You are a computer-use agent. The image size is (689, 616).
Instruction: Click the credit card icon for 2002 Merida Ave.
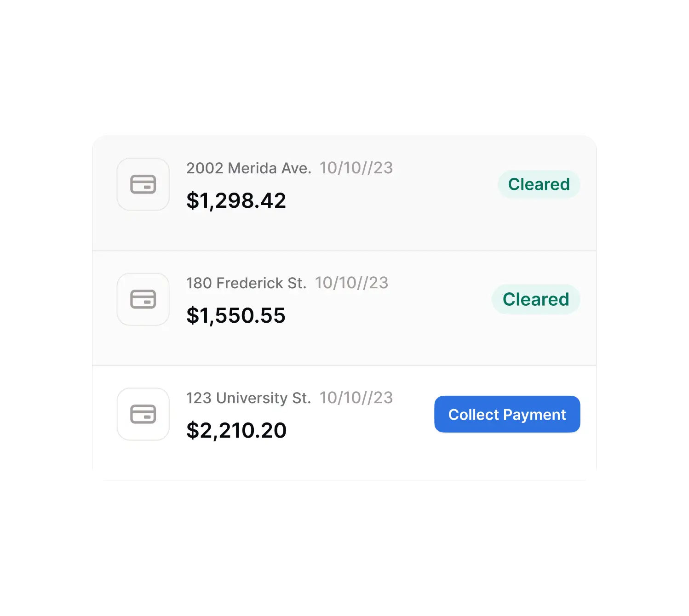point(143,184)
